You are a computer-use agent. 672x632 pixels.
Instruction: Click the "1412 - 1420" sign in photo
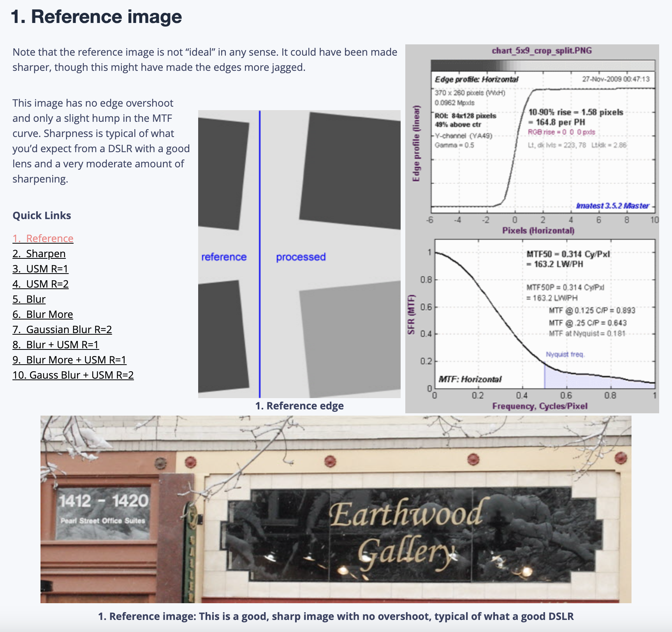click(104, 501)
